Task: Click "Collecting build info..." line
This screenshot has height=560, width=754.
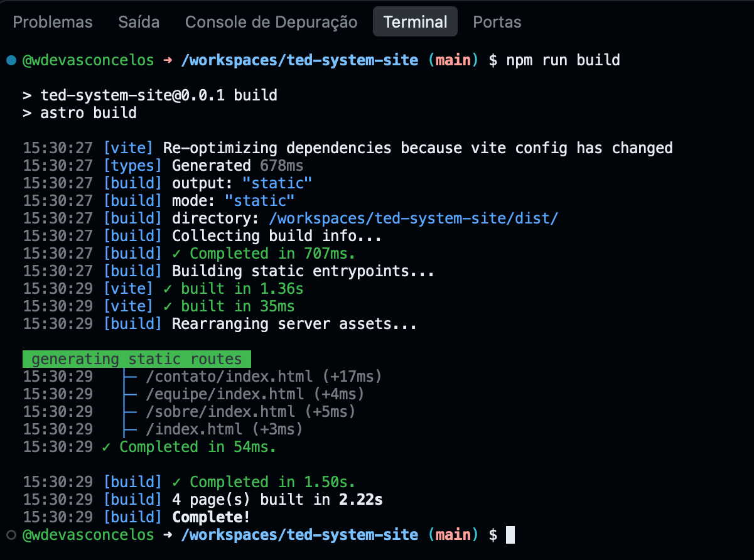Action: (277, 236)
